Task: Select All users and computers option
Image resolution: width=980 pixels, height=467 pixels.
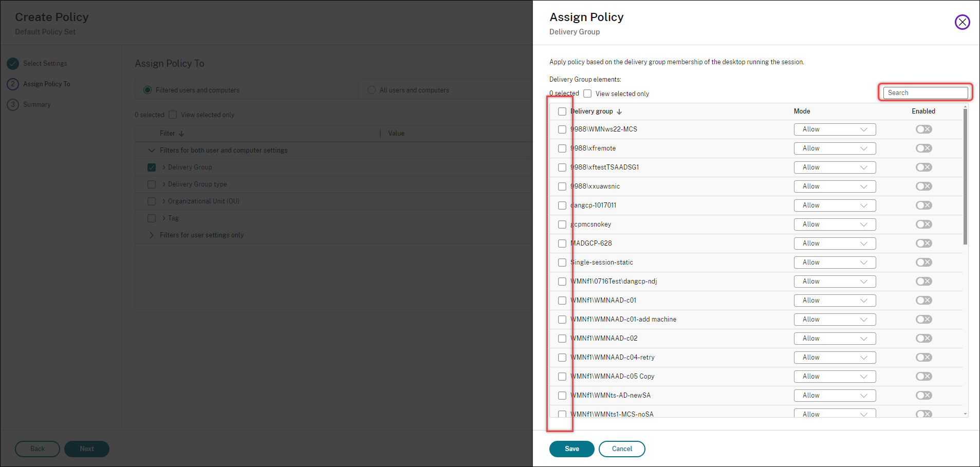Action: click(372, 90)
